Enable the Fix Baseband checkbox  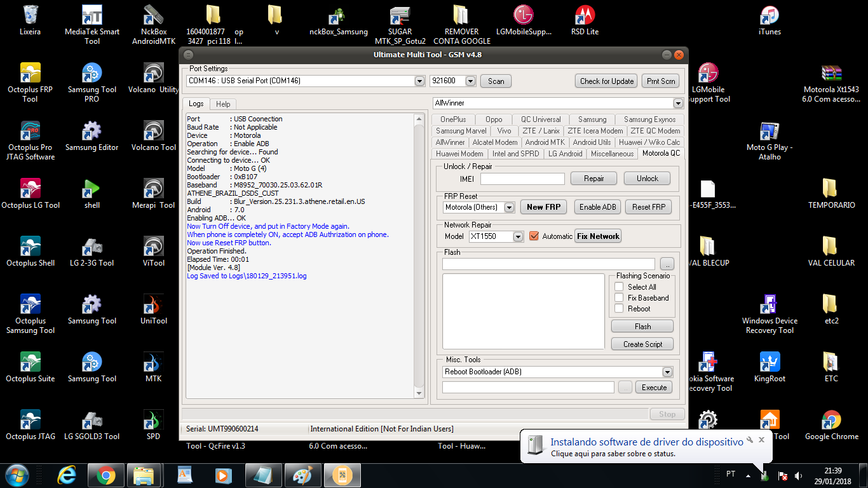[x=619, y=298]
